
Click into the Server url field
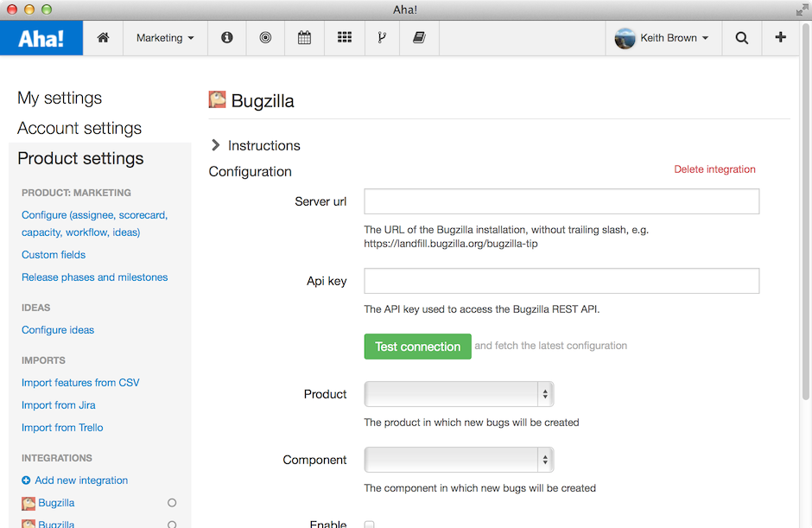point(561,201)
